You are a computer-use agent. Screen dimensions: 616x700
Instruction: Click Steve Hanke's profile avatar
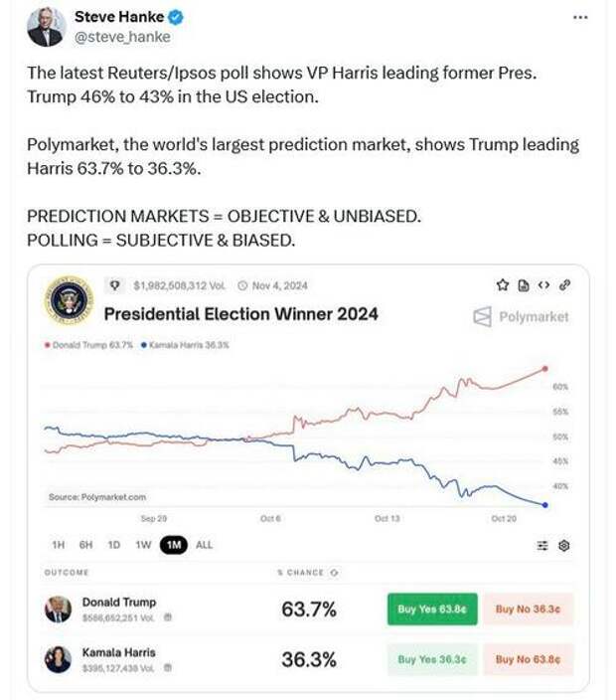tap(46, 27)
